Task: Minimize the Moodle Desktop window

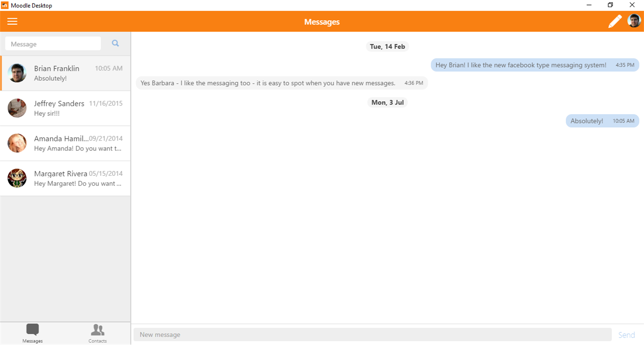Action: (x=589, y=5)
